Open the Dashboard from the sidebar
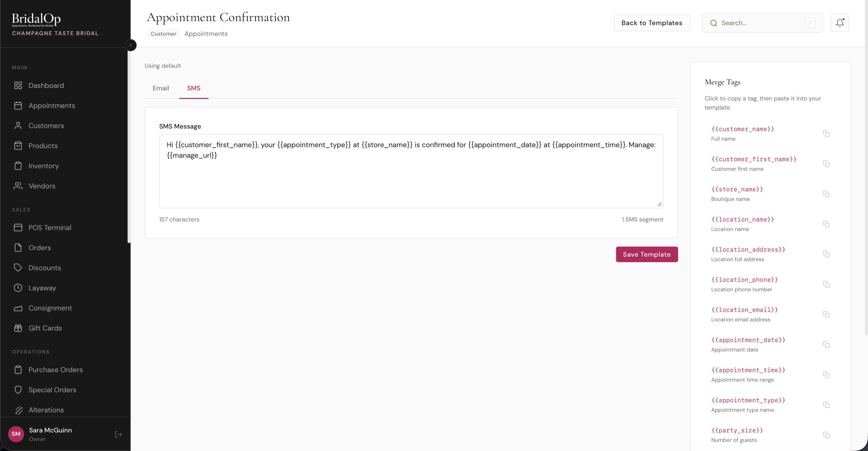The width and height of the screenshot is (868, 451). (46, 85)
